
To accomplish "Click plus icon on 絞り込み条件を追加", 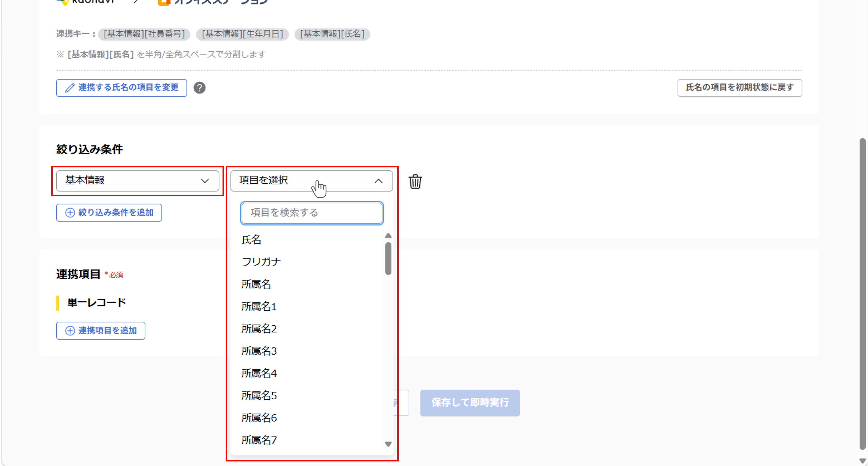I will [x=70, y=213].
